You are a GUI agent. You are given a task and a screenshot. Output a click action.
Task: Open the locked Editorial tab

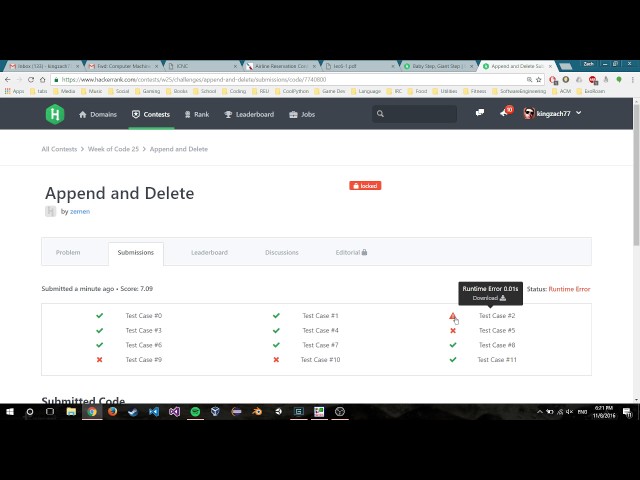pos(351,252)
